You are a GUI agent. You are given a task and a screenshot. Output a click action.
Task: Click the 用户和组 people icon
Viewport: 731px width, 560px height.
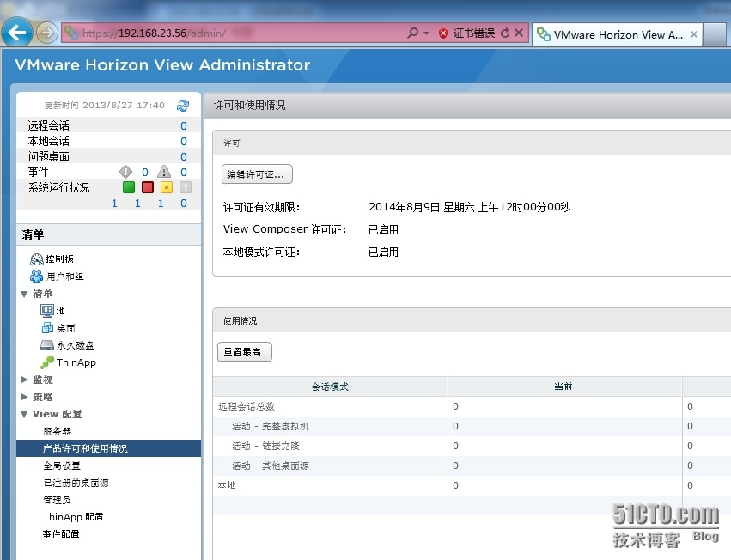(36, 276)
